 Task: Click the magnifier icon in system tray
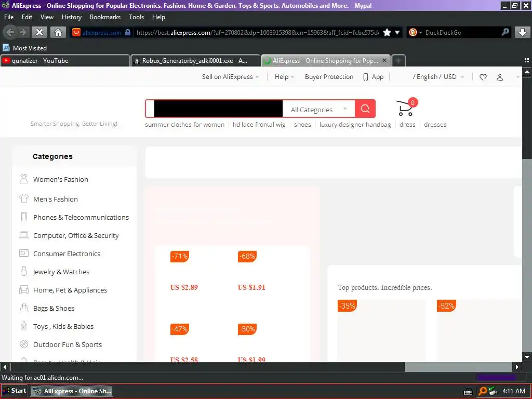(x=482, y=391)
